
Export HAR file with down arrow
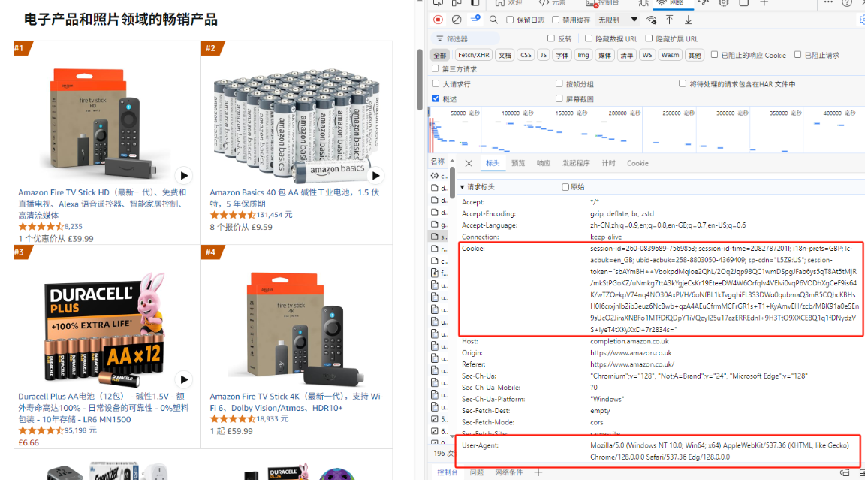click(688, 20)
